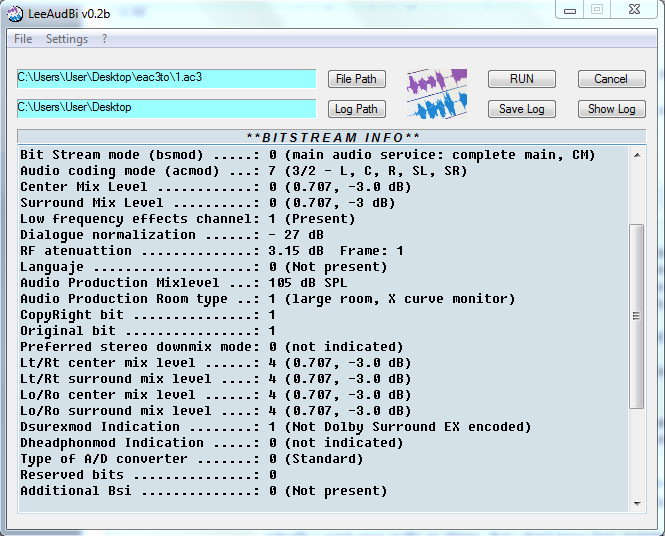Select the Audio Production Room type line

click(268, 299)
